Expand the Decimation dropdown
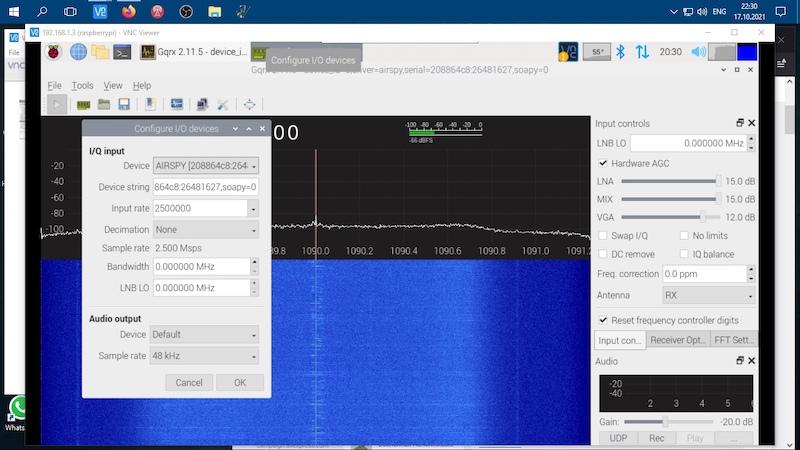Image resolution: width=800 pixels, height=450 pixels. [x=206, y=229]
